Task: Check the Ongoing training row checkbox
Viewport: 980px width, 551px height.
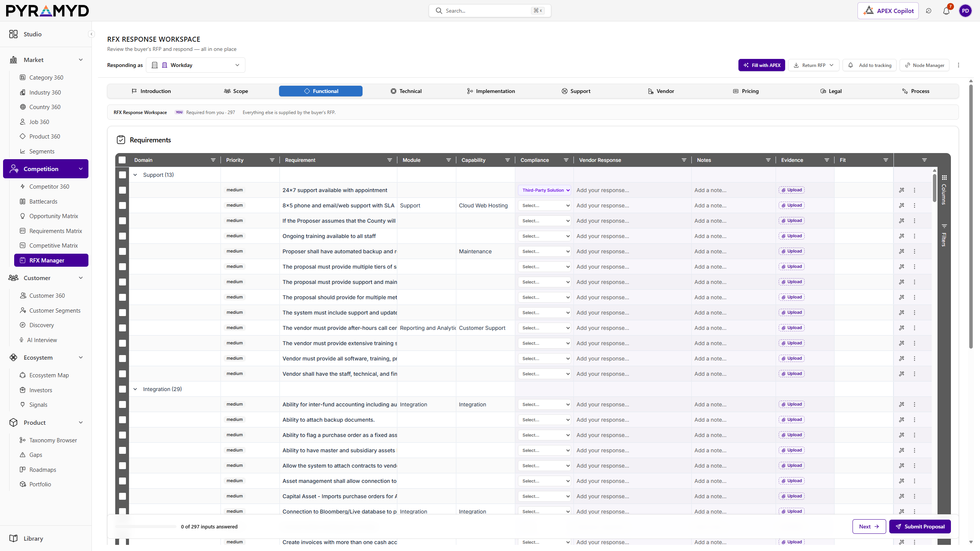Action: [x=122, y=236]
